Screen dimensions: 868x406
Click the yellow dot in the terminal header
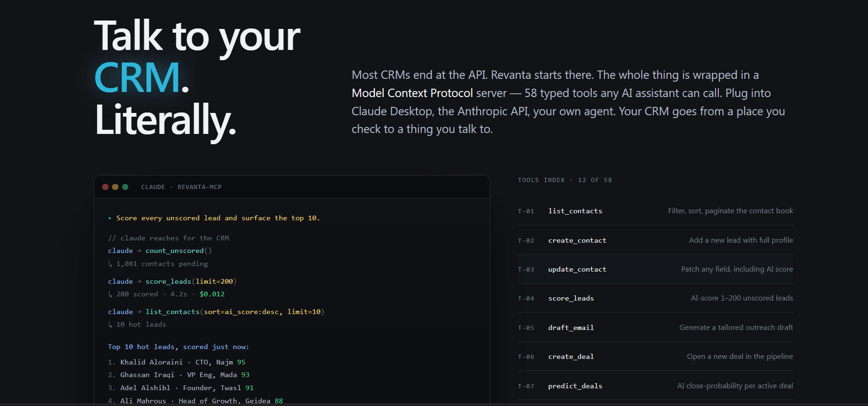pos(115,187)
